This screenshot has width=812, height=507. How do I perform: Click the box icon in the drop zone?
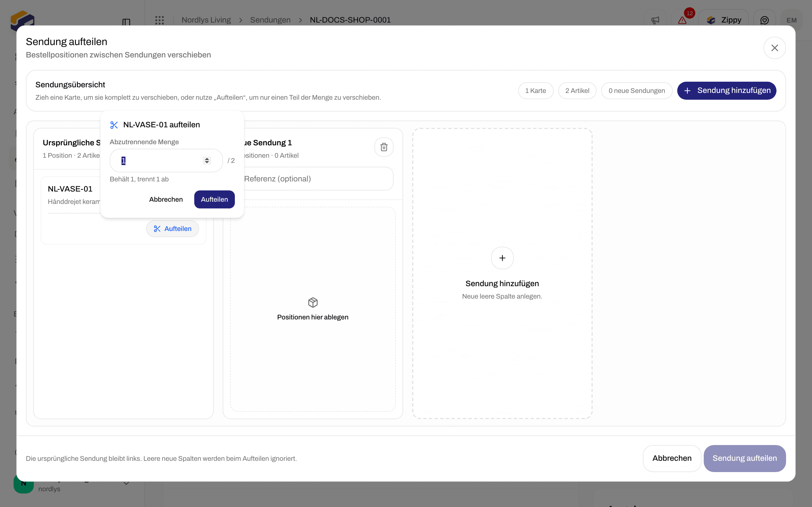click(x=313, y=303)
